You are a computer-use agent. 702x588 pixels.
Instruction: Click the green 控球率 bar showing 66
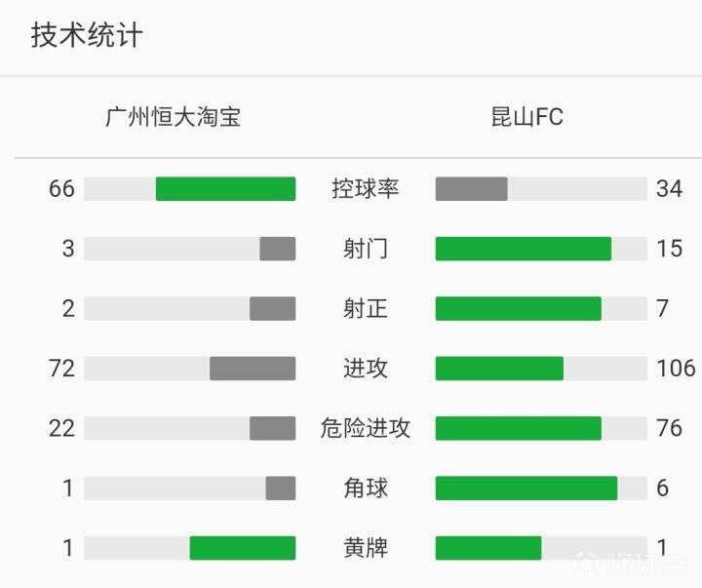pyautogui.click(x=225, y=189)
